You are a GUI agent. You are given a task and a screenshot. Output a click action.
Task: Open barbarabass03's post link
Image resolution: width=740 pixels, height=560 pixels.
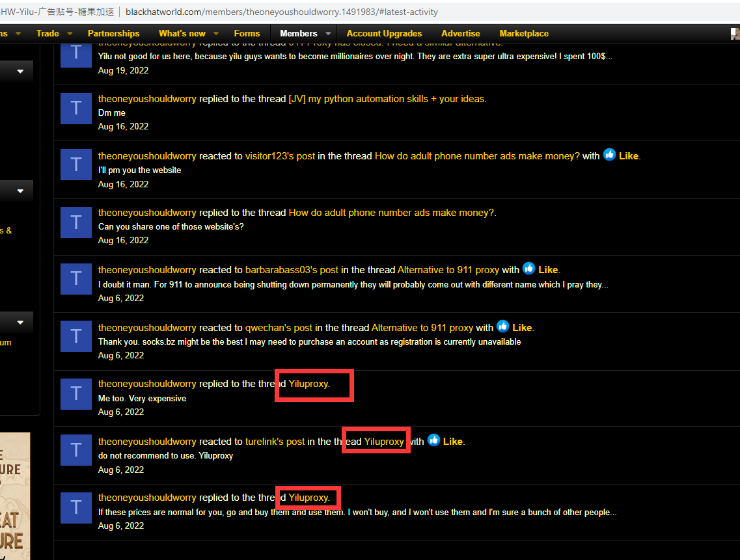click(x=292, y=270)
